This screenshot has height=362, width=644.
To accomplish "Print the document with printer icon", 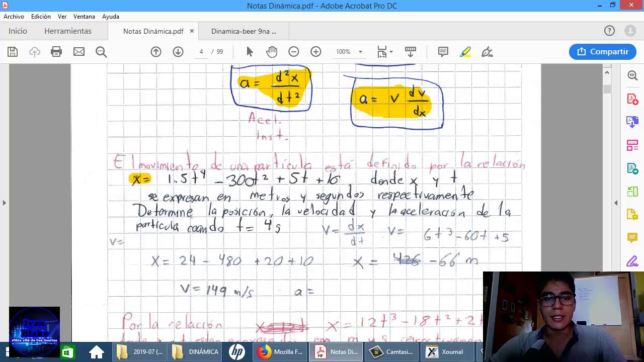I will point(56,52).
